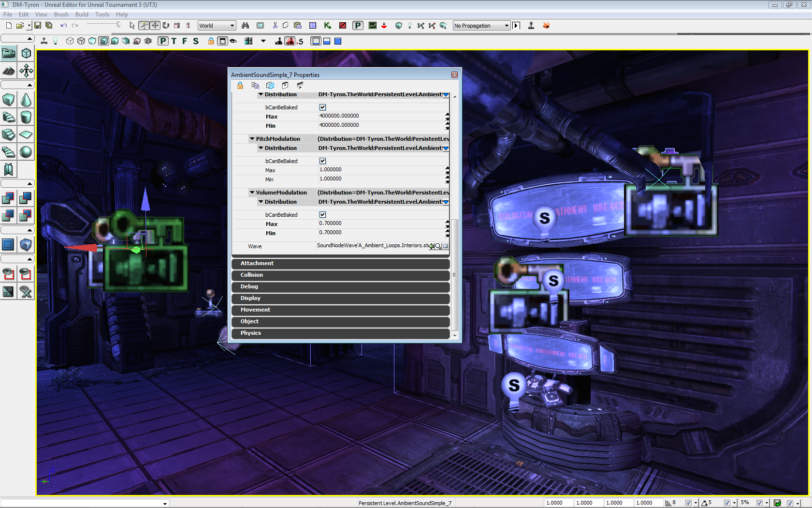
Task: Expand the Physics category
Action: pos(341,333)
